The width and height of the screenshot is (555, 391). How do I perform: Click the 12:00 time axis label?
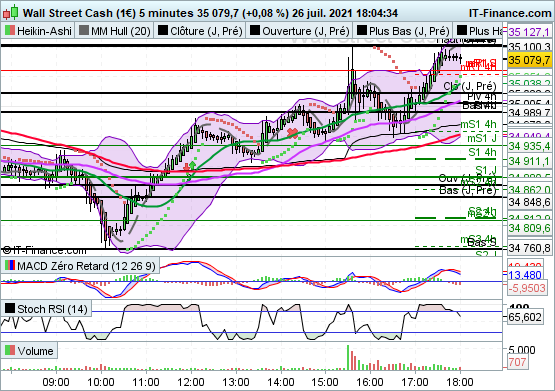tap(191, 383)
